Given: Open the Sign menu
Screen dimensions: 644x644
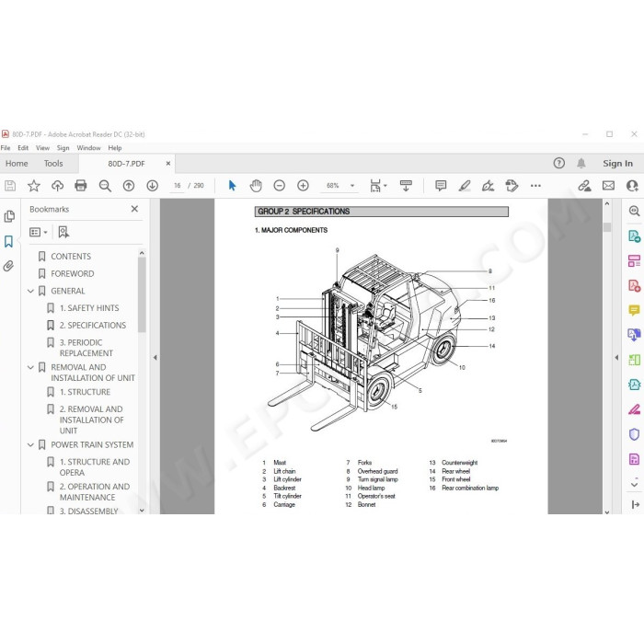Looking at the screenshot, I should [63, 148].
